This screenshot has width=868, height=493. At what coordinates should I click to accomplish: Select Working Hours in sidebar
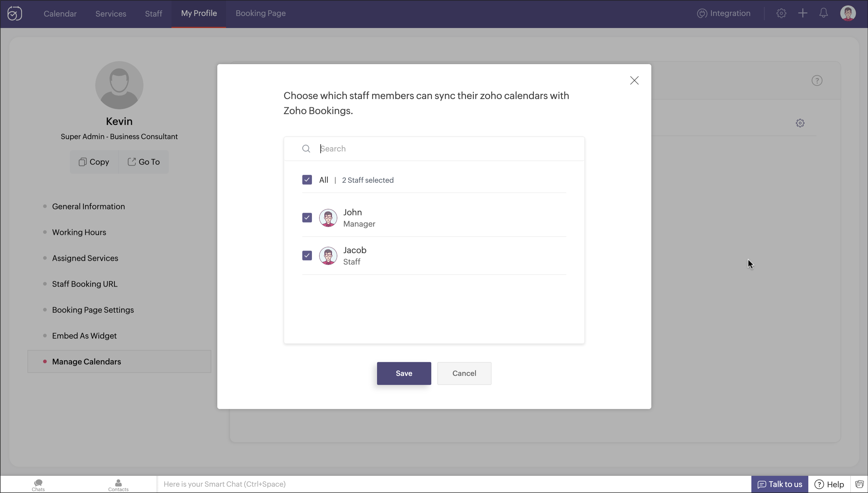[x=79, y=232]
